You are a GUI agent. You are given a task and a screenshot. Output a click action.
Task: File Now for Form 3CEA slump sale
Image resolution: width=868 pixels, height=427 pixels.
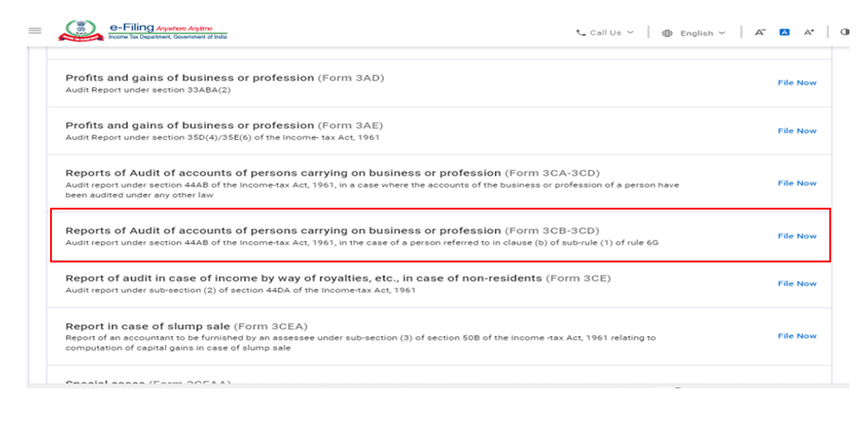797,336
